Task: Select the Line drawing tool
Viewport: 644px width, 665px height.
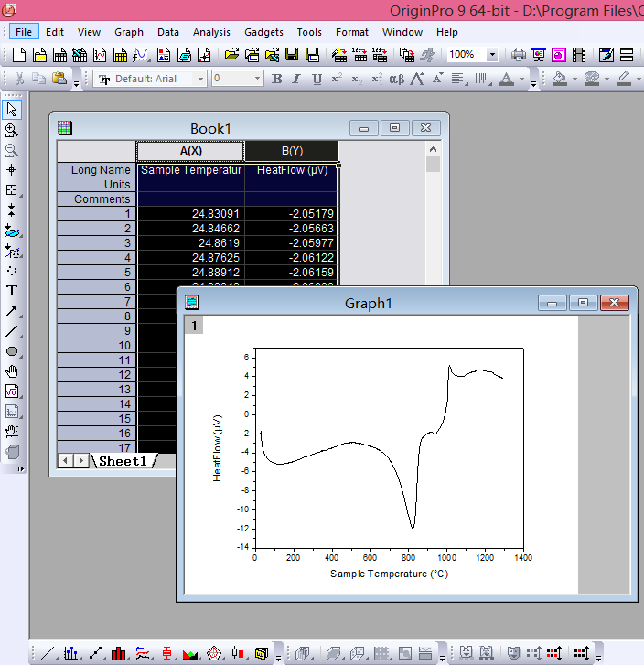Action: click(12, 331)
